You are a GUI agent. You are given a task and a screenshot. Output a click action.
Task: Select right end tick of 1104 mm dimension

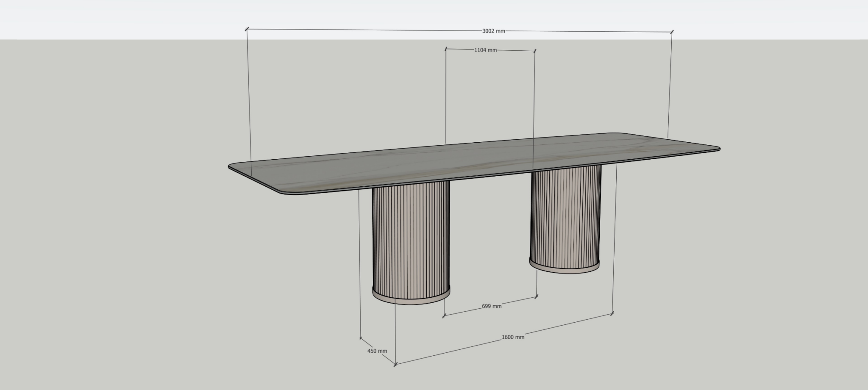(x=535, y=51)
